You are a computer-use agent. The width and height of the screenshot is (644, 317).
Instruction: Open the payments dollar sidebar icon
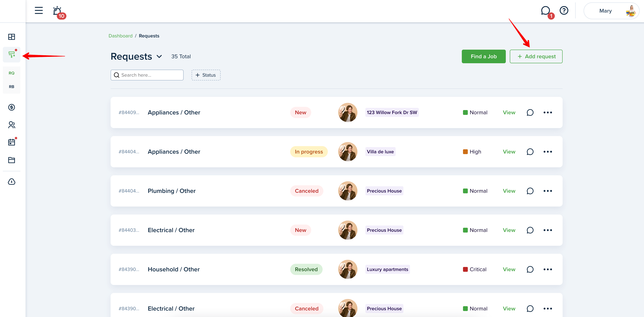12,107
